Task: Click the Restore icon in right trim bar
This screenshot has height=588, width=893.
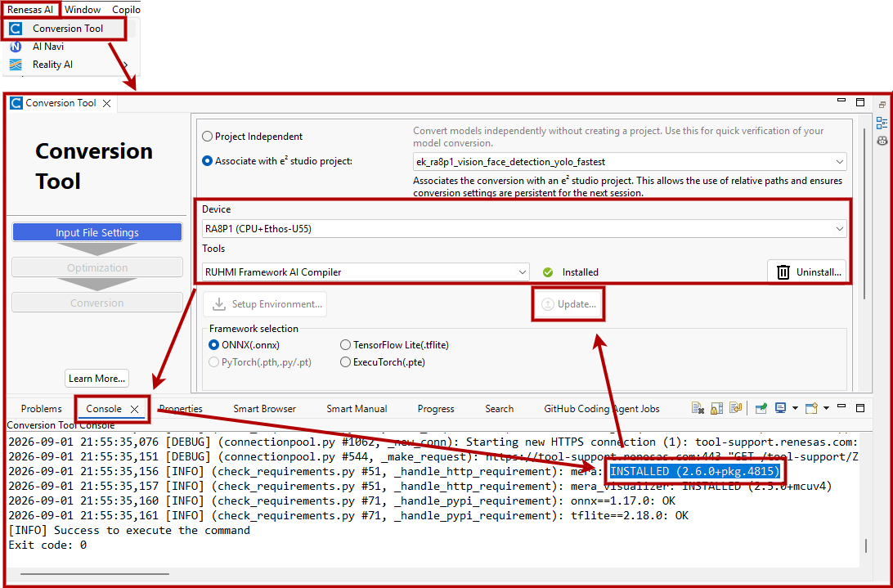Action: point(882,105)
